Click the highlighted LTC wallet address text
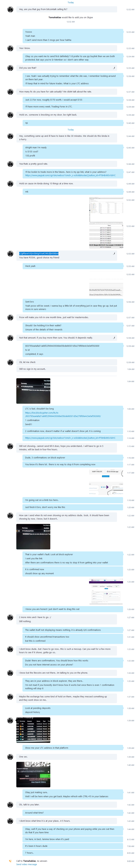This screenshot has height=868, width=137. coord(39,253)
